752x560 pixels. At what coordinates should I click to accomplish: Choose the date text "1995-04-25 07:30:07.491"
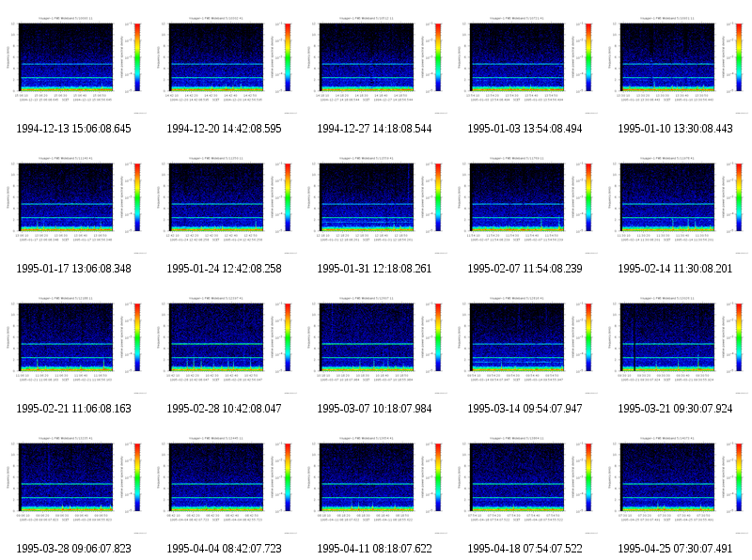(675, 549)
